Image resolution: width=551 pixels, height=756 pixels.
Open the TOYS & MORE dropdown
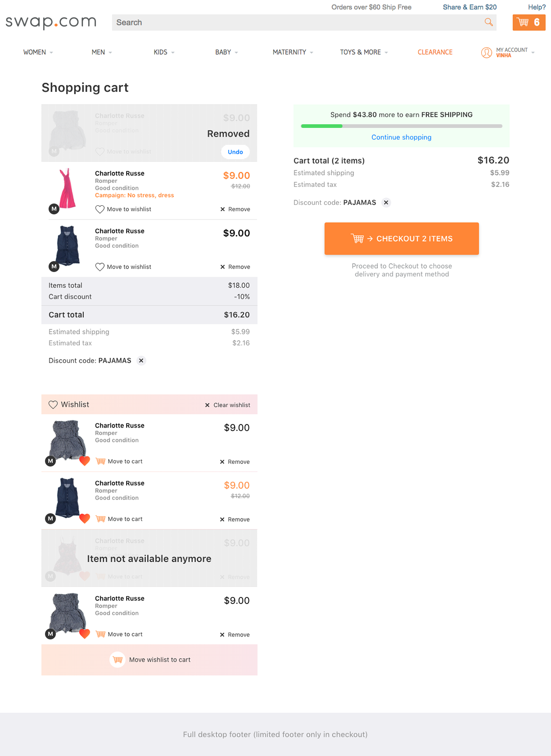pyautogui.click(x=364, y=52)
